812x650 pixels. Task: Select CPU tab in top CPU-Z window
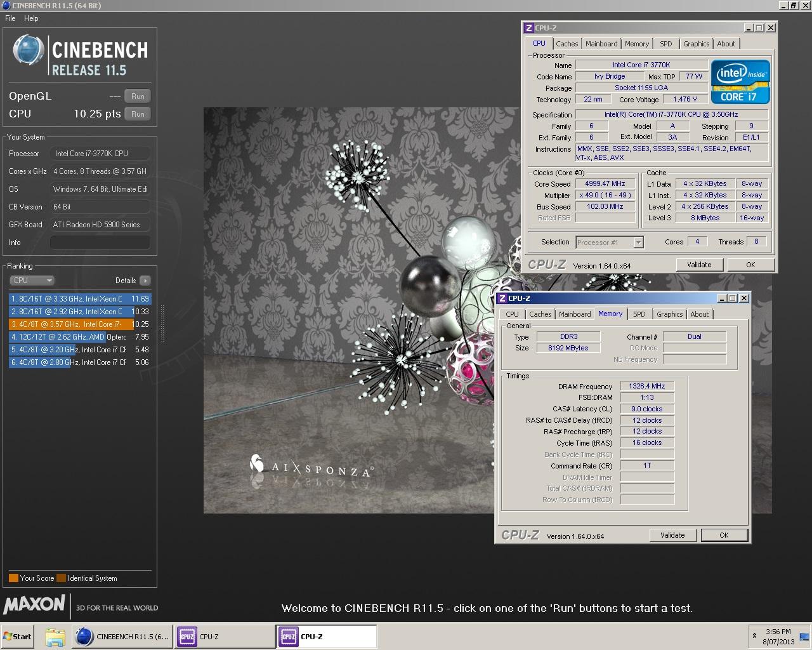539,43
